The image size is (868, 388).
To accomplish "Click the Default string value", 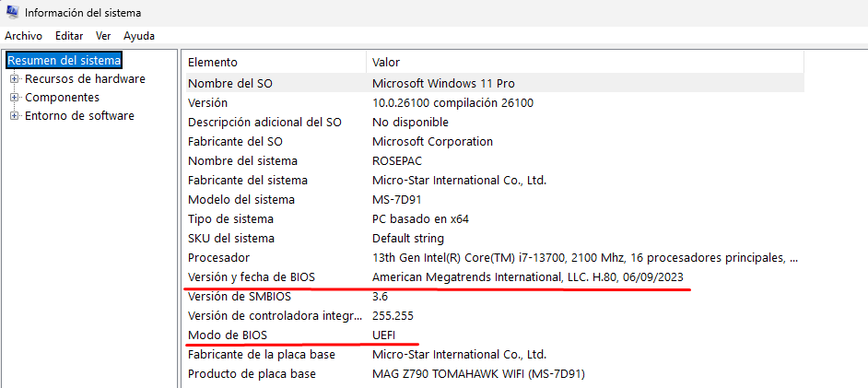I will [408, 239].
